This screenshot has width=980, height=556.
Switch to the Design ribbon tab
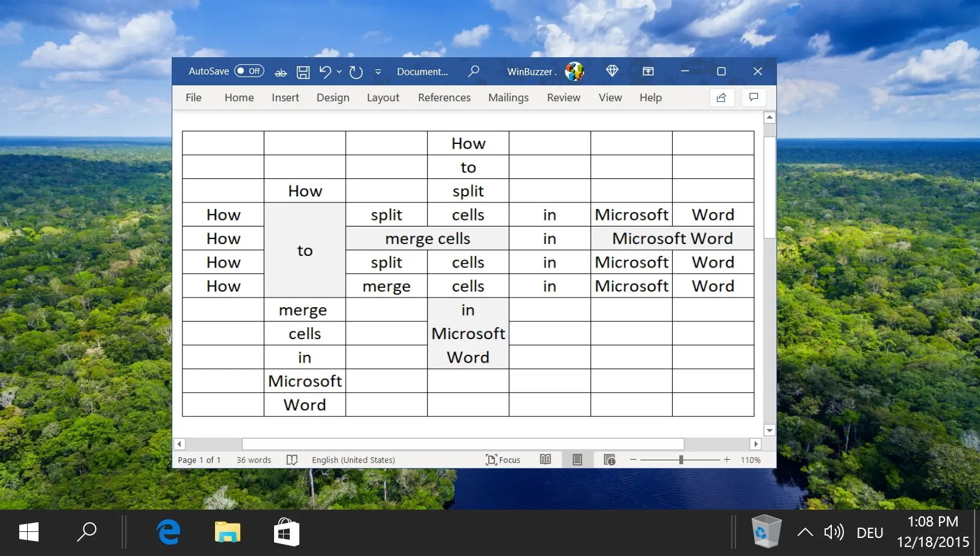333,98
